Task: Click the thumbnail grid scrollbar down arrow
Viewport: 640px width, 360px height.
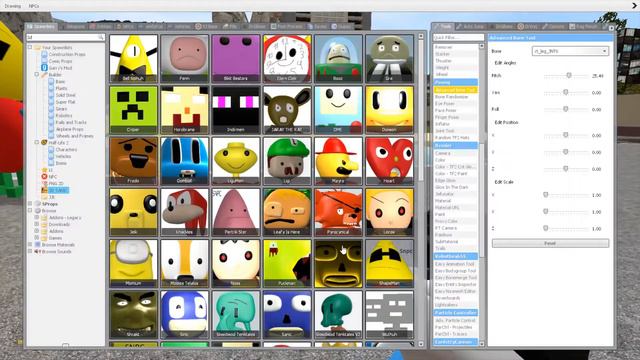Action: (x=421, y=344)
